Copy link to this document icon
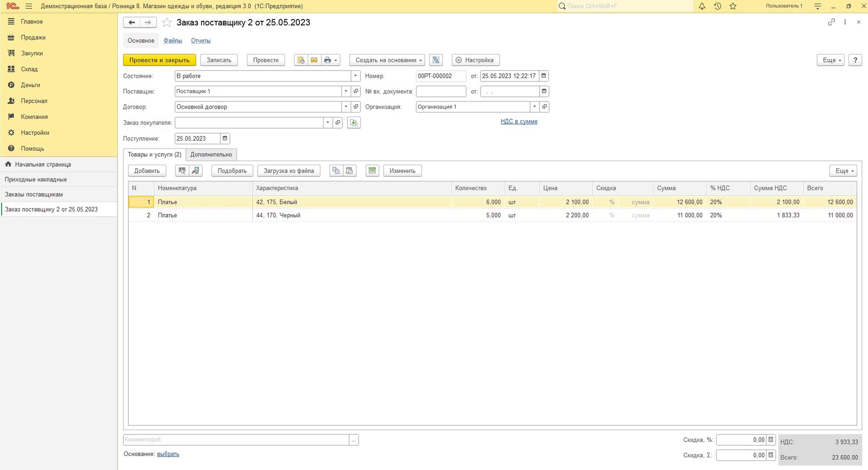Image resolution: width=868 pixels, height=470 pixels. (831, 22)
